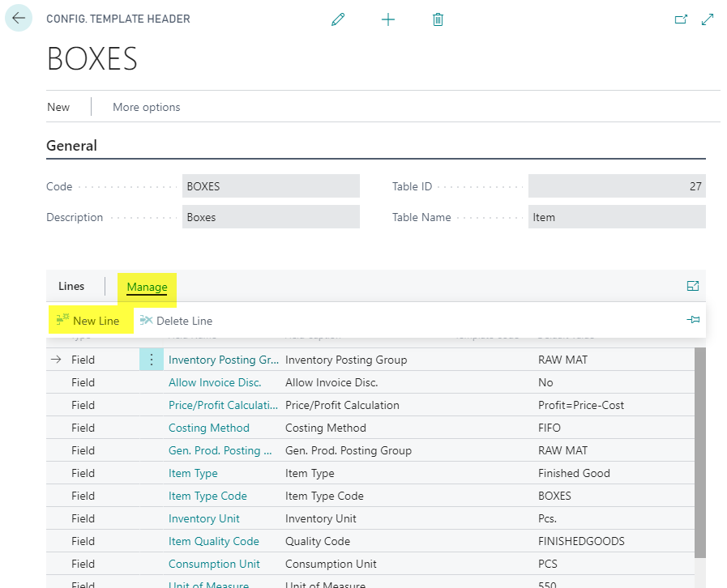Viewport: 727px width, 588px height.
Task: Select default value Profit=Price-Cost
Action: coord(580,406)
